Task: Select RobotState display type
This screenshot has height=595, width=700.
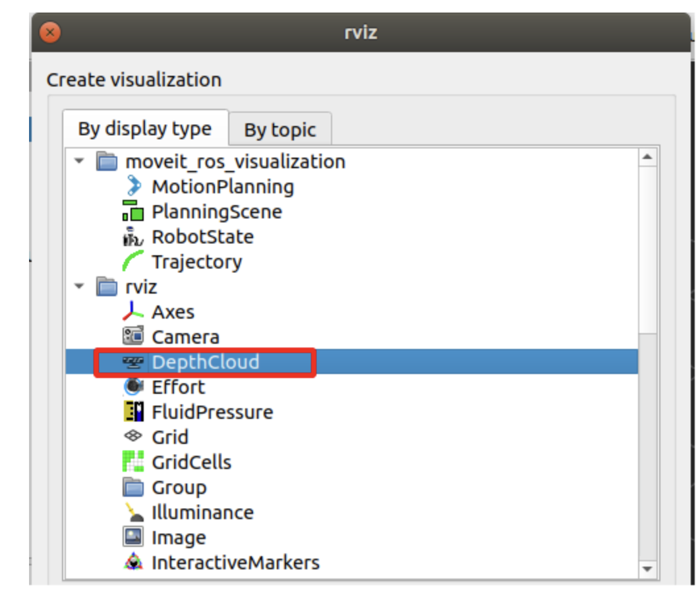Action: (x=202, y=237)
